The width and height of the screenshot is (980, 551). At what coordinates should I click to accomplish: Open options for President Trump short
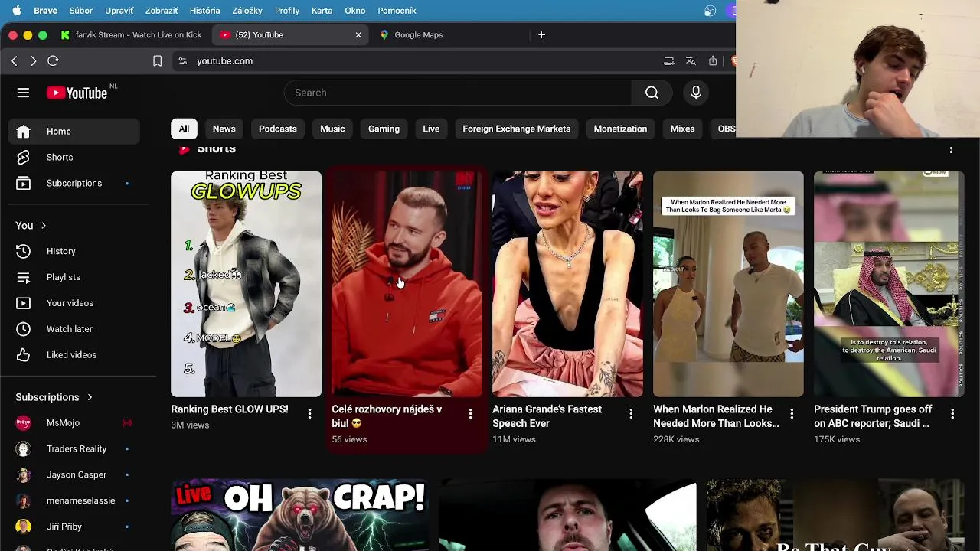952,414
